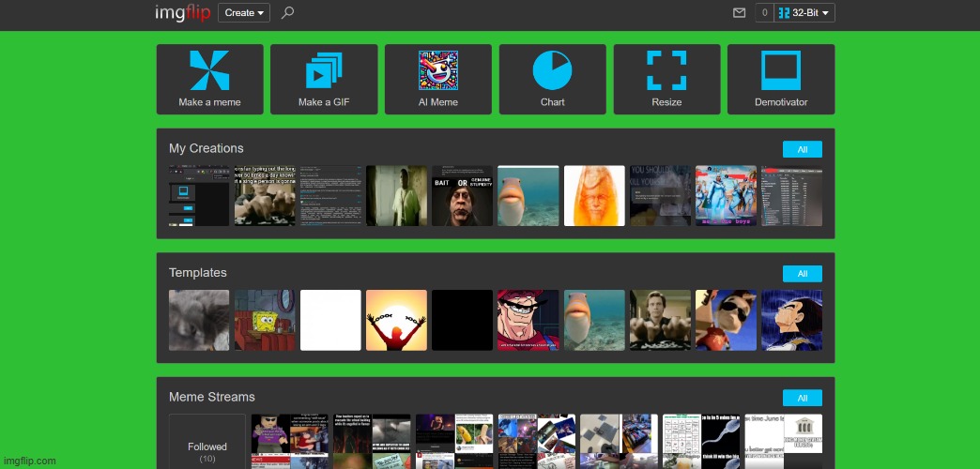Open the dark text wall creation thumbnail
Image resolution: width=980 pixels, height=469 pixels.
pyautogui.click(x=330, y=195)
